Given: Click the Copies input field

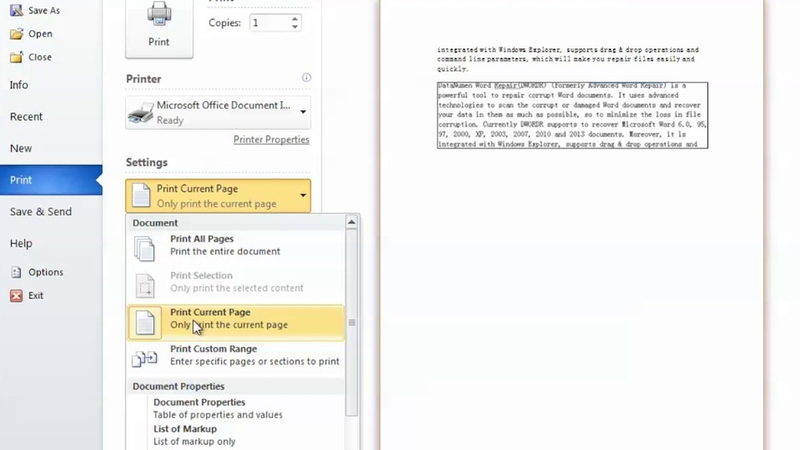Looking at the screenshot, I should [270, 22].
